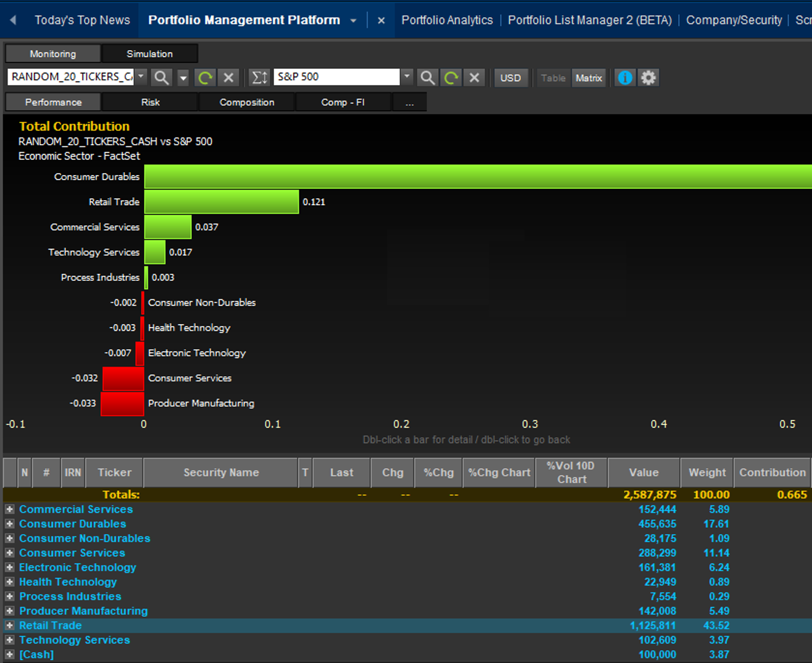Click the portfolio search magnifier icon
812x663 pixels.
pos(161,77)
